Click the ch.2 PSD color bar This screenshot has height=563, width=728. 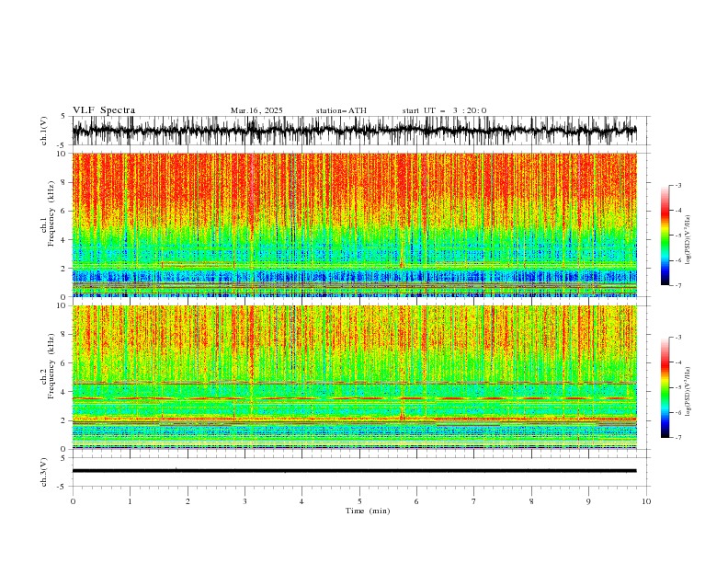(x=665, y=387)
